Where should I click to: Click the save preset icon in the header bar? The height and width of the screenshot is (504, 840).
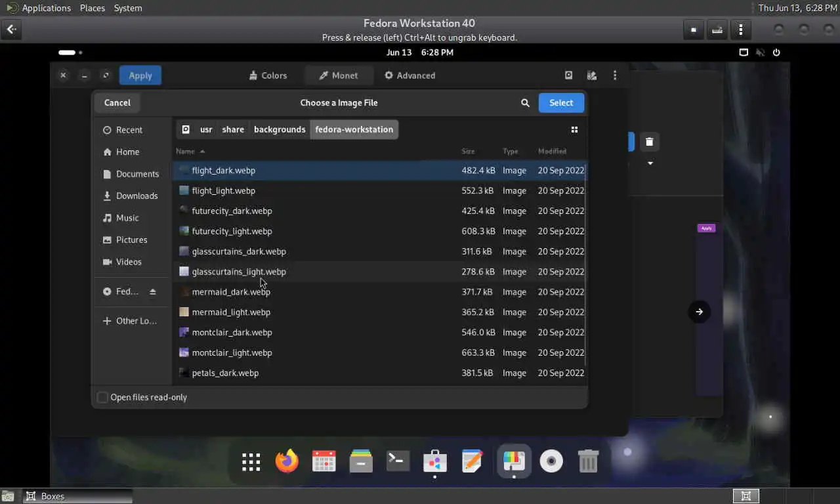(x=569, y=75)
